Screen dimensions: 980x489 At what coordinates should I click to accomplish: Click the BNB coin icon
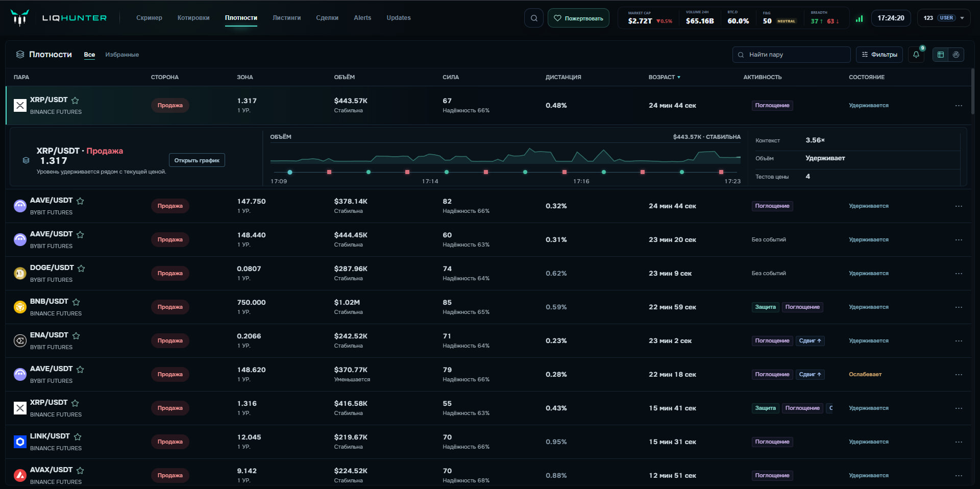20,307
